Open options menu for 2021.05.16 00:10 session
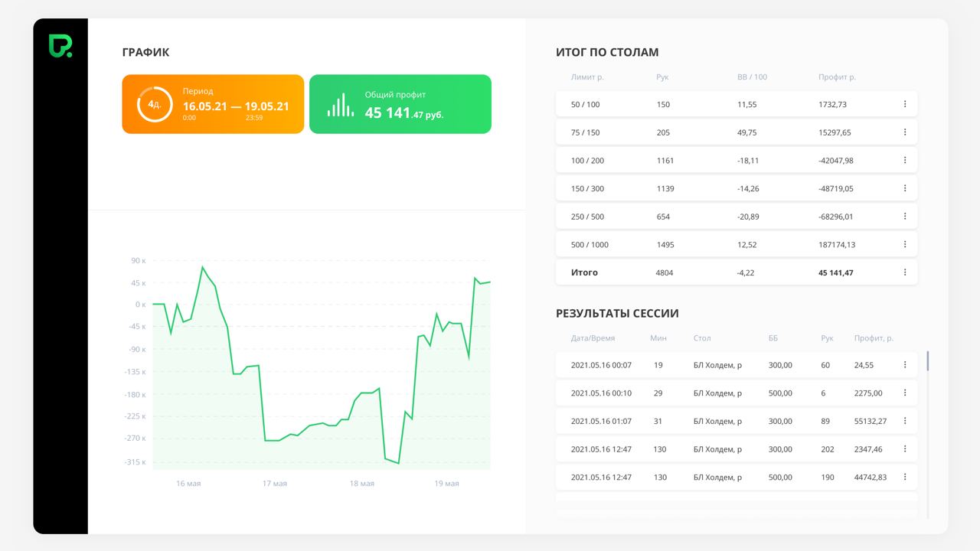The image size is (980, 551). click(x=905, y=393)
